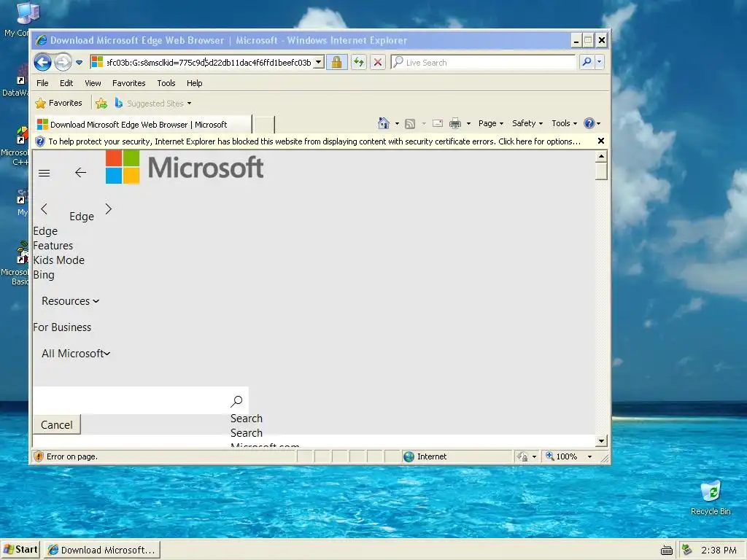Click the IE Forward arrow button

(63, 62)
